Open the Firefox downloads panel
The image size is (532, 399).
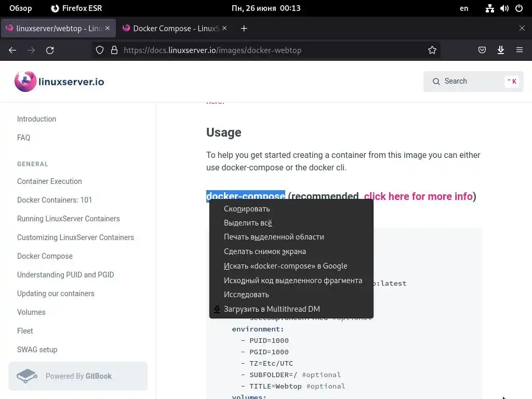[501, 50]
